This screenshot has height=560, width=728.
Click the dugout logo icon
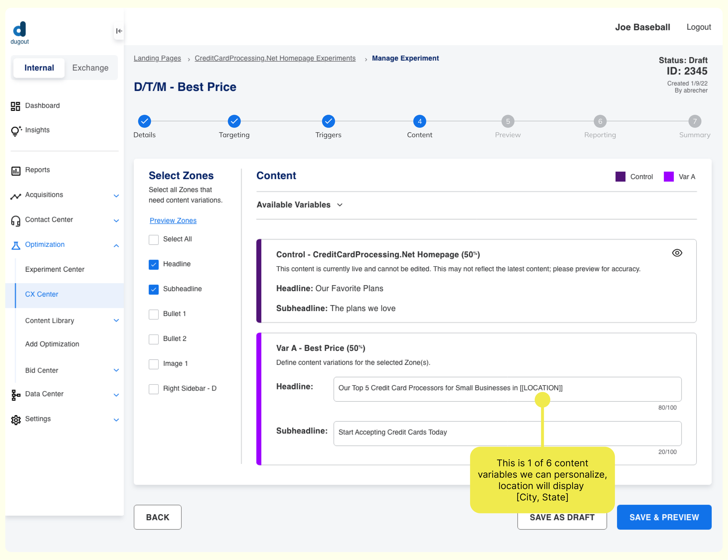click(19, 29)
